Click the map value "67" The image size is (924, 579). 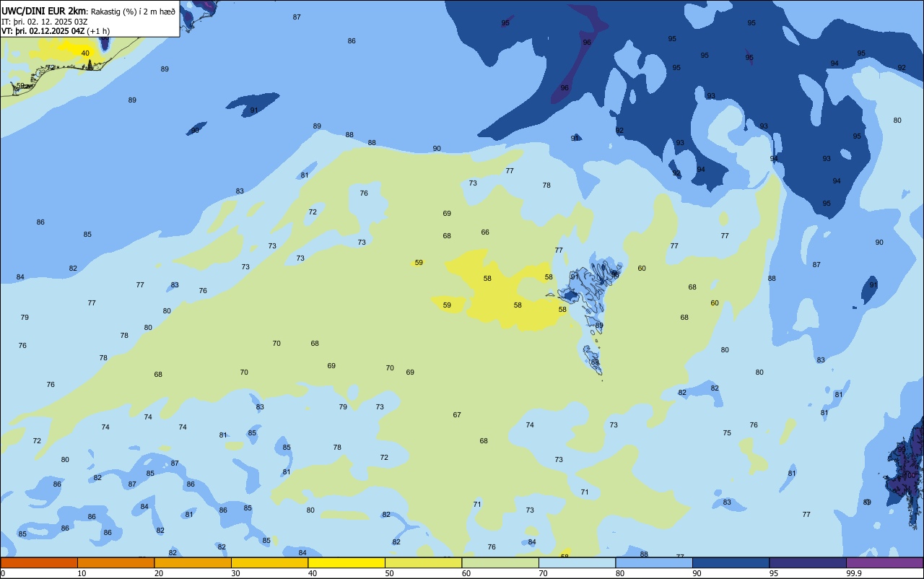[x=457, y=415]
